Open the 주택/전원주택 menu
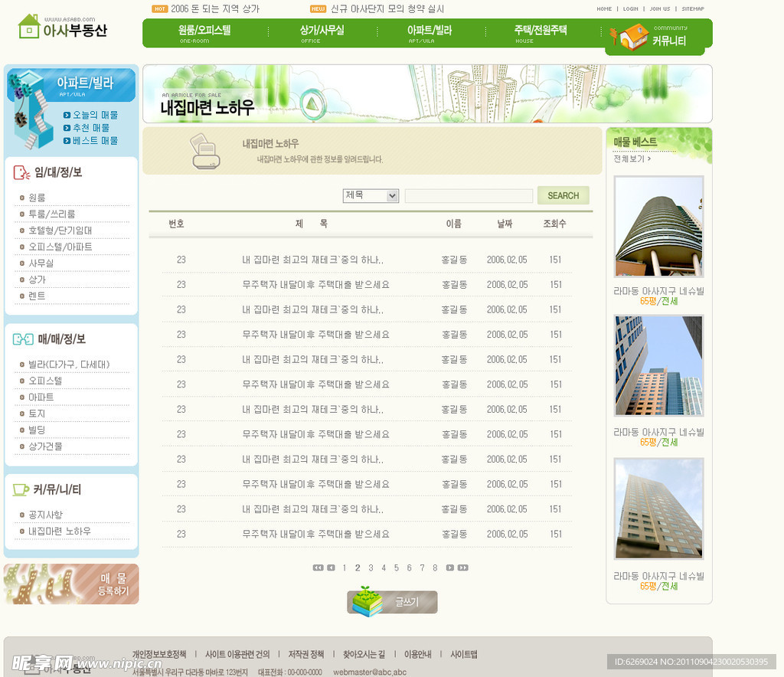 click(x=541, y=32)
